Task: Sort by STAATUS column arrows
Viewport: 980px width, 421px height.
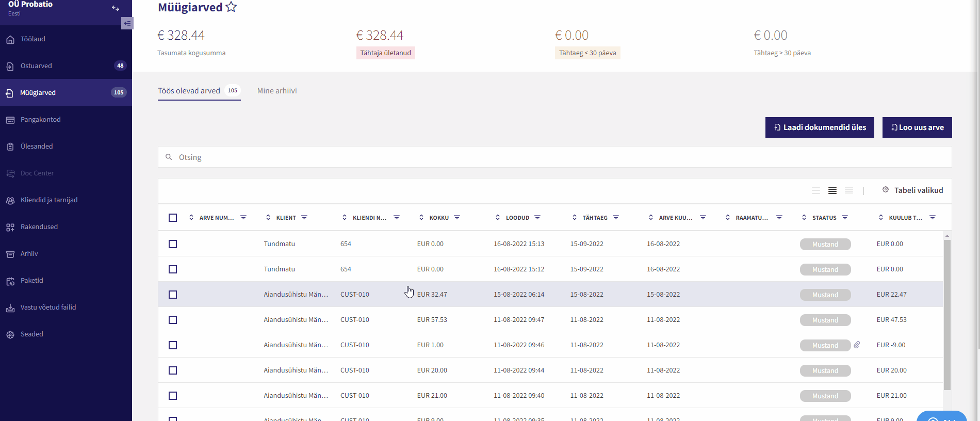Action: tap(804, 218)
